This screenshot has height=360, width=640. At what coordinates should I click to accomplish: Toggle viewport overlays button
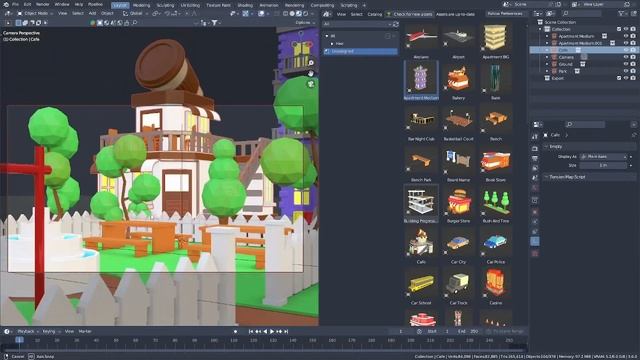pyautogui.click(x=261, y=13)
